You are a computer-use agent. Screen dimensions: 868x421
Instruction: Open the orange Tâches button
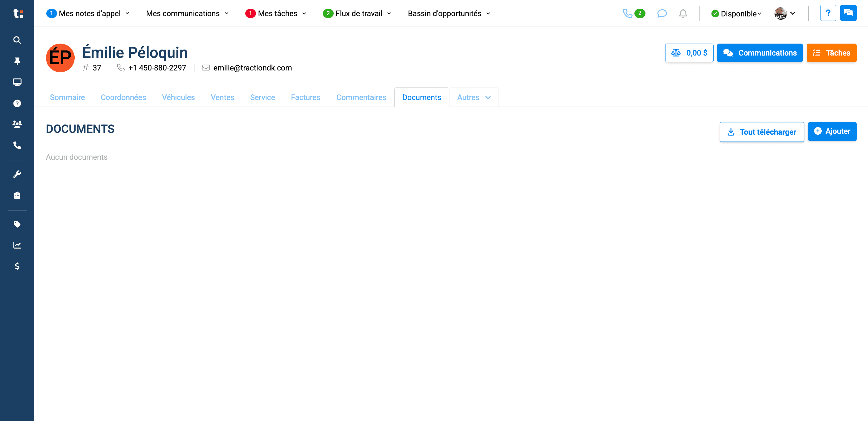(x=831, y=53)
